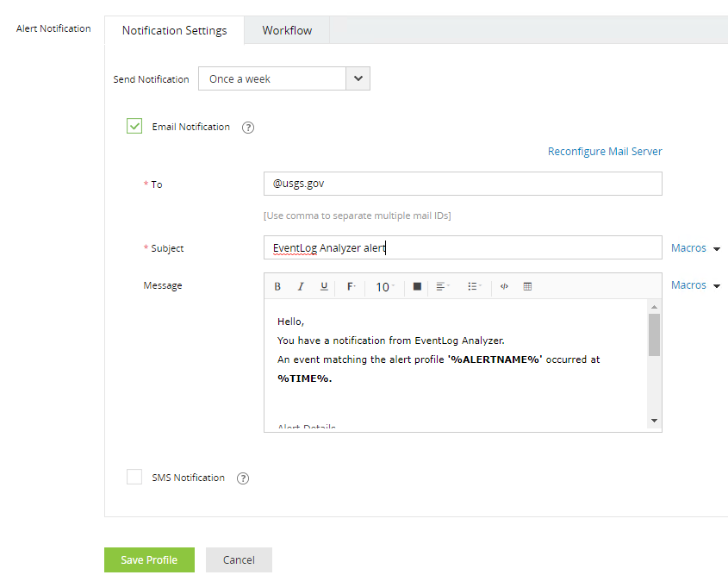Open the Reconfigure Mail Server link
The height and width of the screenshot is (575, 728).
coord(605,152)
